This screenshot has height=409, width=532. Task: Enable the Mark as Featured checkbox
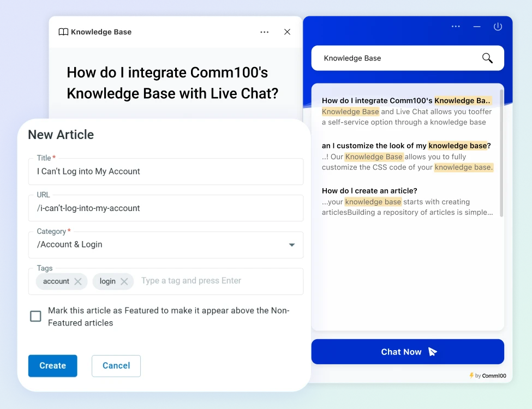[x=35, y=316]
